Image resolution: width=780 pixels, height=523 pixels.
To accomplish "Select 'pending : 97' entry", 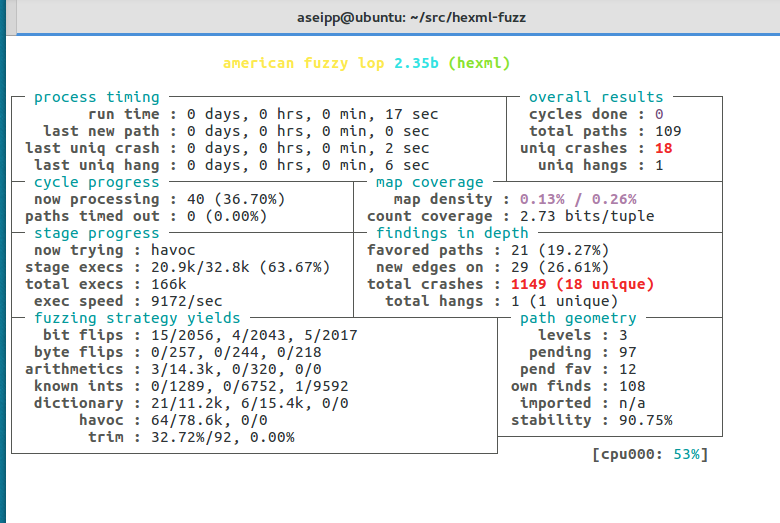I will click(583, 352).
